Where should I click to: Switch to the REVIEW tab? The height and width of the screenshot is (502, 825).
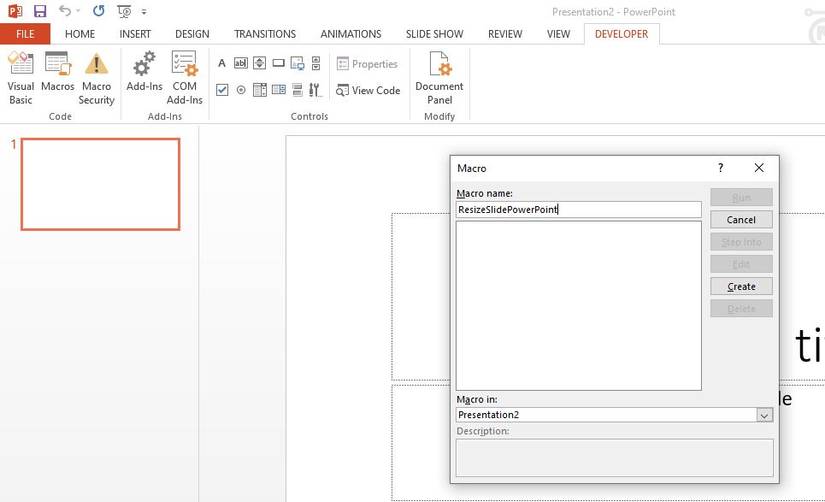tap(505, 34)
